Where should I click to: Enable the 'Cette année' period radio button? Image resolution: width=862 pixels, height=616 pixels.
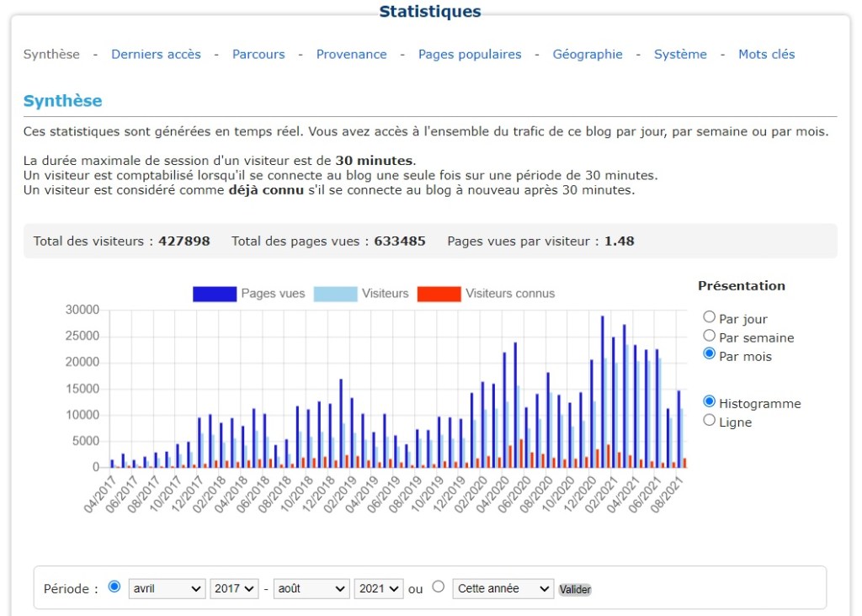[438, 587]
